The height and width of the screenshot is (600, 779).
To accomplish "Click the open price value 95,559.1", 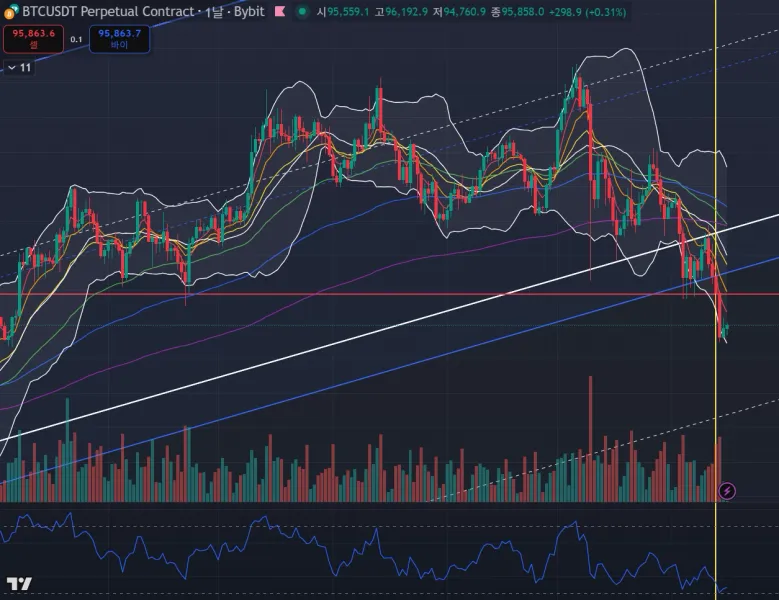I will (x=348, y=12).
